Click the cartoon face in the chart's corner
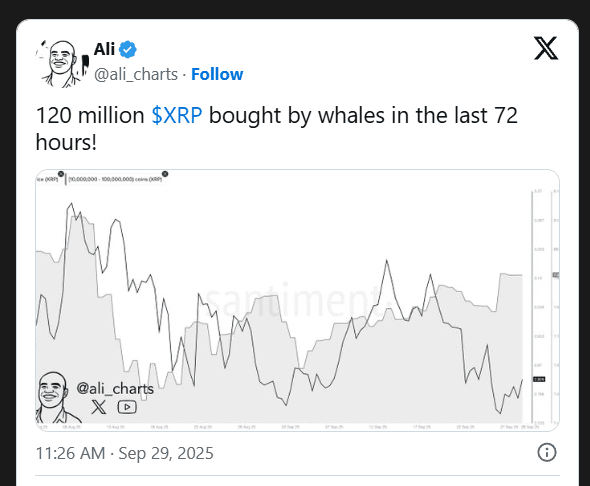Screen dimensions: 590x486 pos(53,398)
